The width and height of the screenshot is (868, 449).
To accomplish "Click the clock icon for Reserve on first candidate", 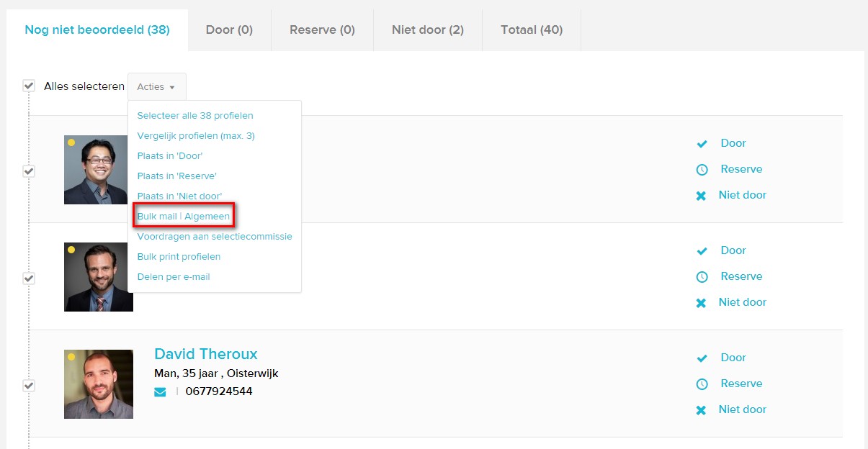I will coord(702,170).
